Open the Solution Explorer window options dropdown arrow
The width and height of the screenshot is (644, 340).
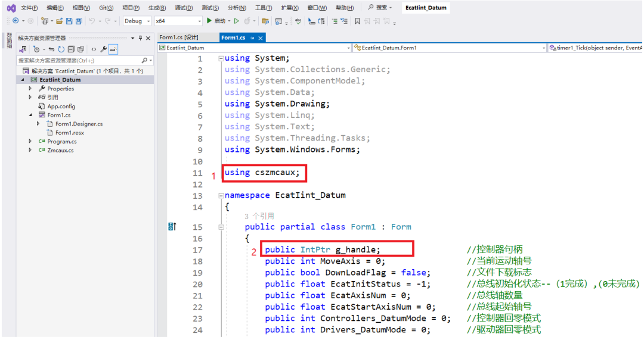(x=132, y=38)
